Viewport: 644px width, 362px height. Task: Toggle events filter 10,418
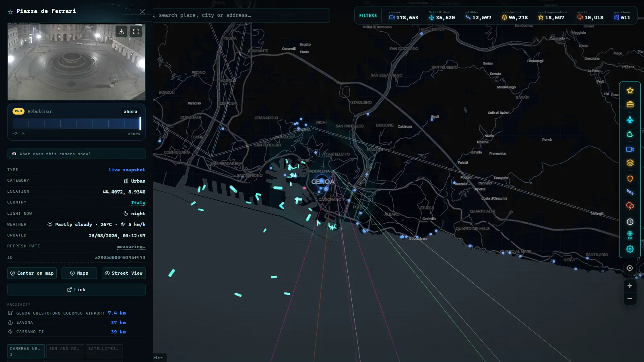[590, 16]
